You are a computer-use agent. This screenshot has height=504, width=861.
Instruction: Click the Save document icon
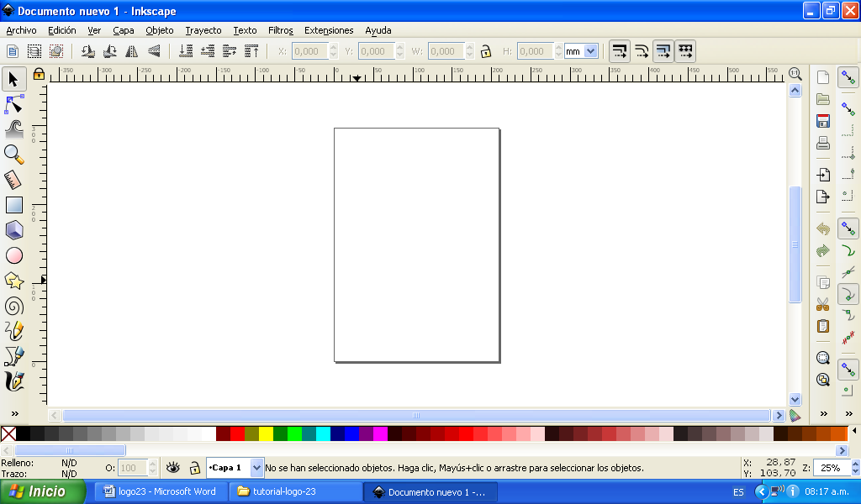(x=822, y=121)
